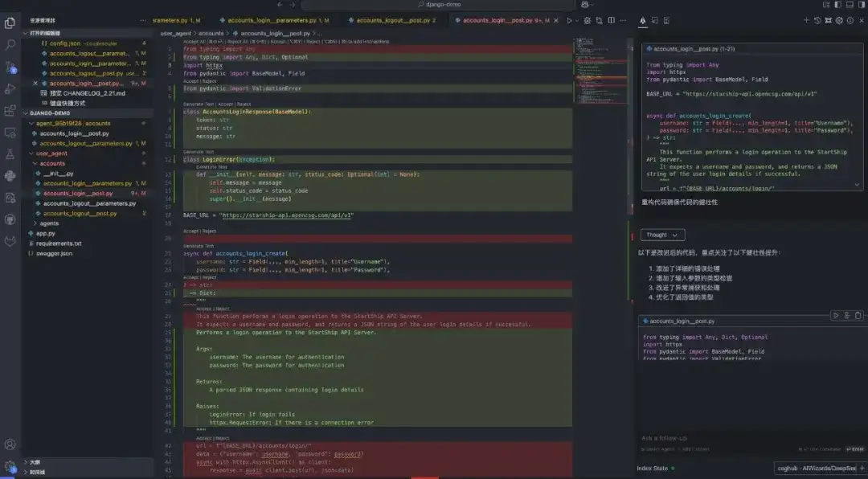
Task: Open the chat panel settings gear
Action: pos(839,20)
